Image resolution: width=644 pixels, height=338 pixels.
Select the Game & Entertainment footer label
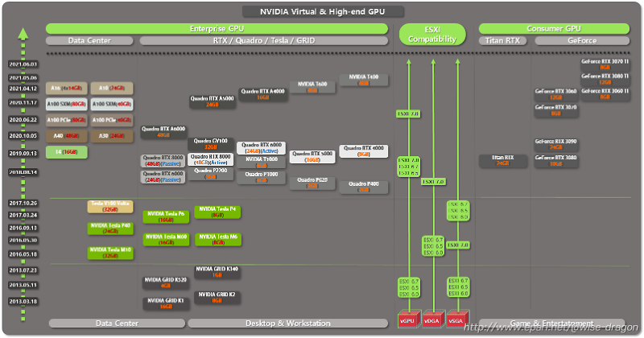551,324
